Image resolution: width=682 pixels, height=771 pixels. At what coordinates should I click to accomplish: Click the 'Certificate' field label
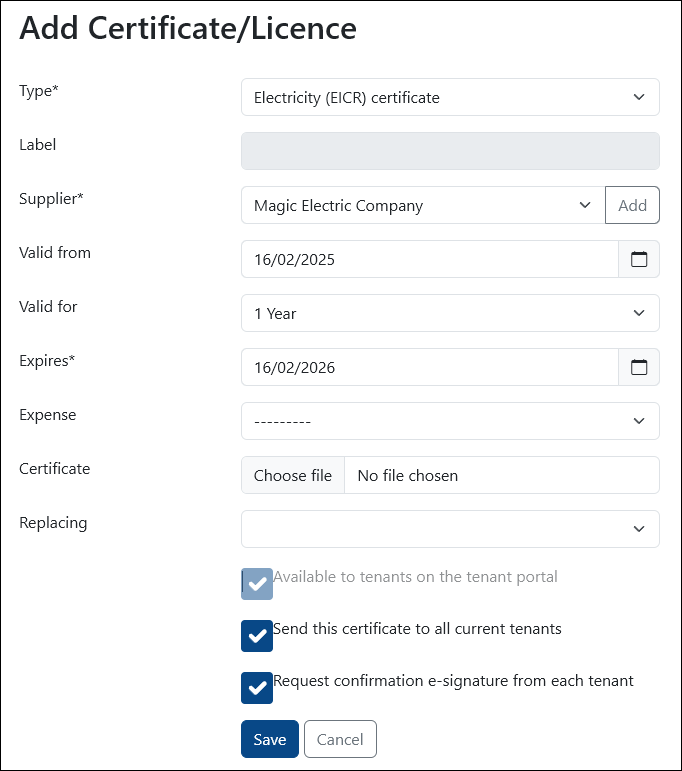pyautogui.click(x=55, y=469)
